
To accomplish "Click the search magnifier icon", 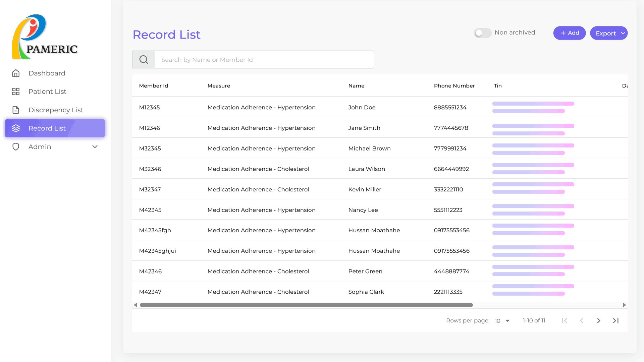I will (144, 60).
